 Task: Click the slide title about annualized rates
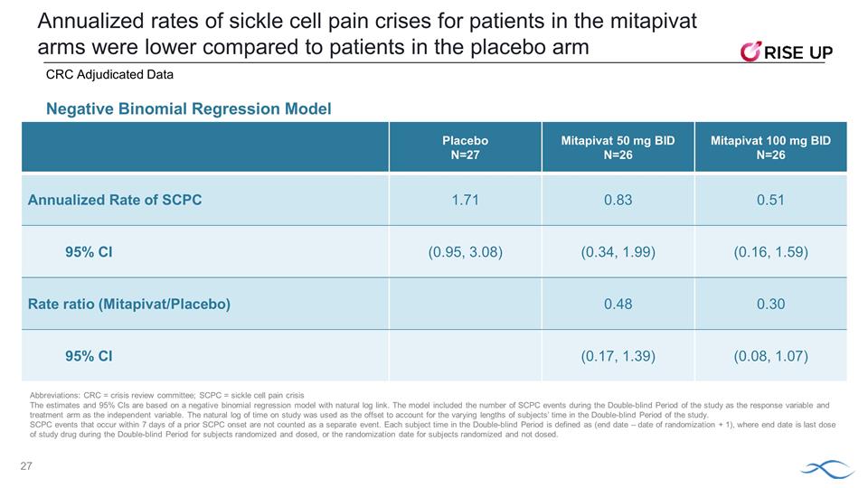tap(368, 33)
